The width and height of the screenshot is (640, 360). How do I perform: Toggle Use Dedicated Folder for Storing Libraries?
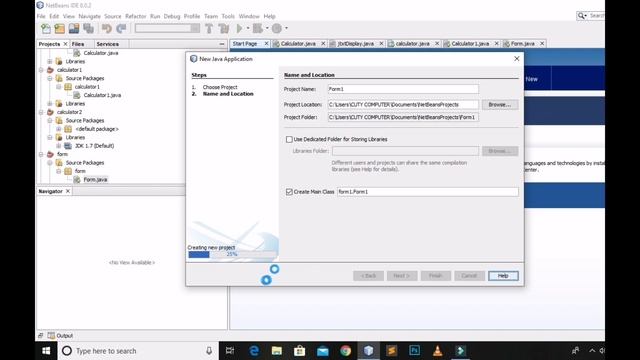[x=289, y=139]
